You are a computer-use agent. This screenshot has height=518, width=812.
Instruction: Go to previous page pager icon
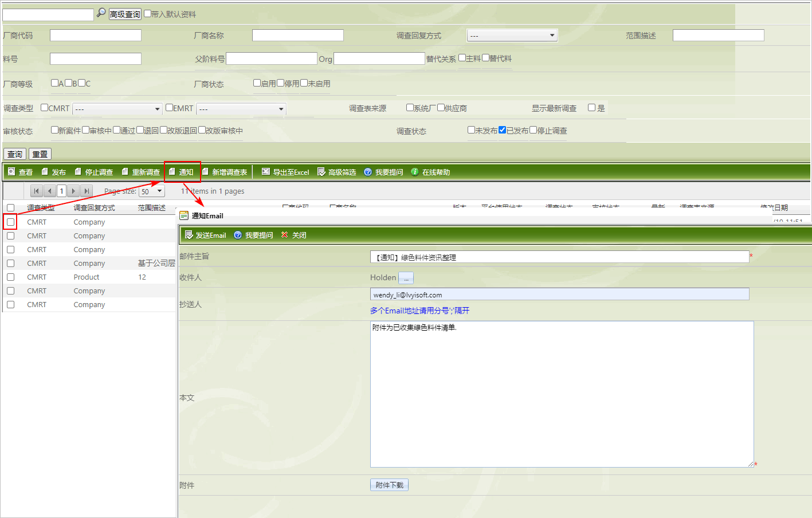click(49, 191)
